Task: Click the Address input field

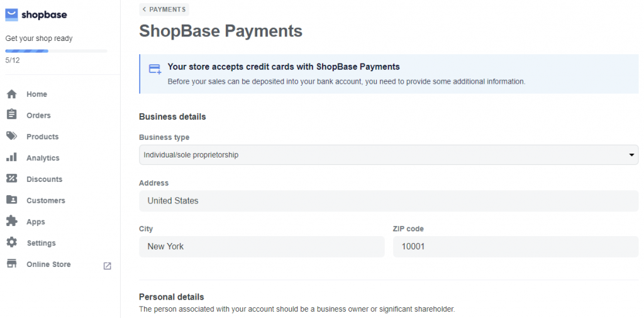Action: (388, 201)
